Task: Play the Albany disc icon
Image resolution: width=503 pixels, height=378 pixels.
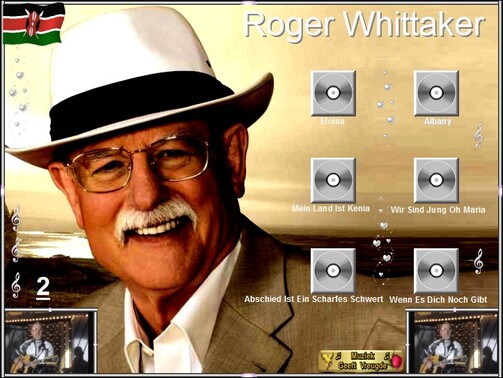Action: click(436, 93)
